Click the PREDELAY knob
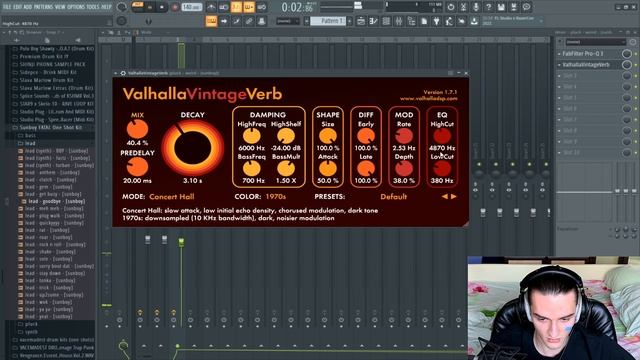This screenshot has width=640, height=360. coord(137,167)
